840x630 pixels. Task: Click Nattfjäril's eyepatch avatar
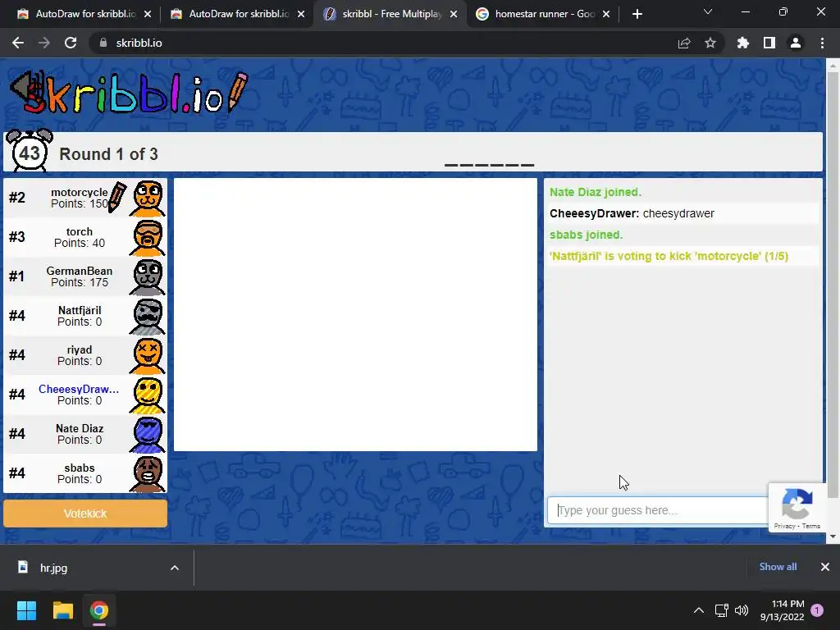(148, 317)
